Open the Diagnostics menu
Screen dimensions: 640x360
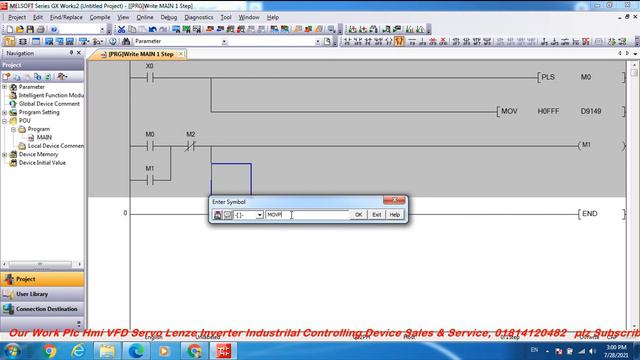pyautogui.click(x=199, y=18)
